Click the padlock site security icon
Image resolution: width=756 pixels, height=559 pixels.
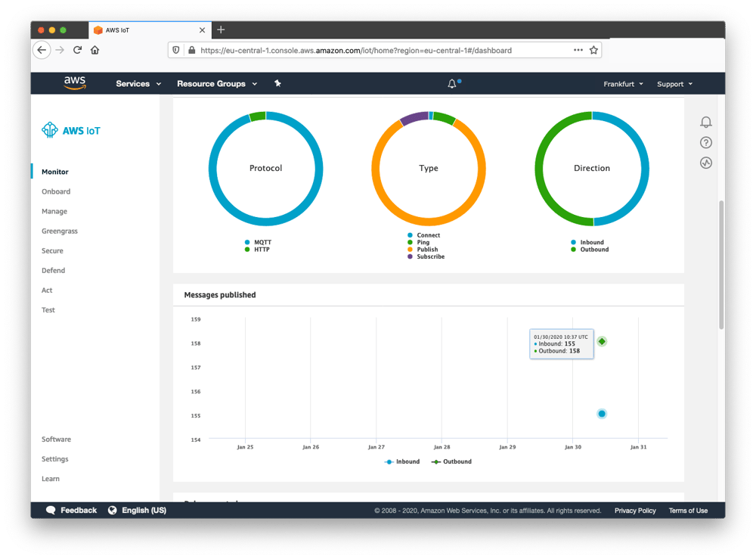[x=192, y=50]
